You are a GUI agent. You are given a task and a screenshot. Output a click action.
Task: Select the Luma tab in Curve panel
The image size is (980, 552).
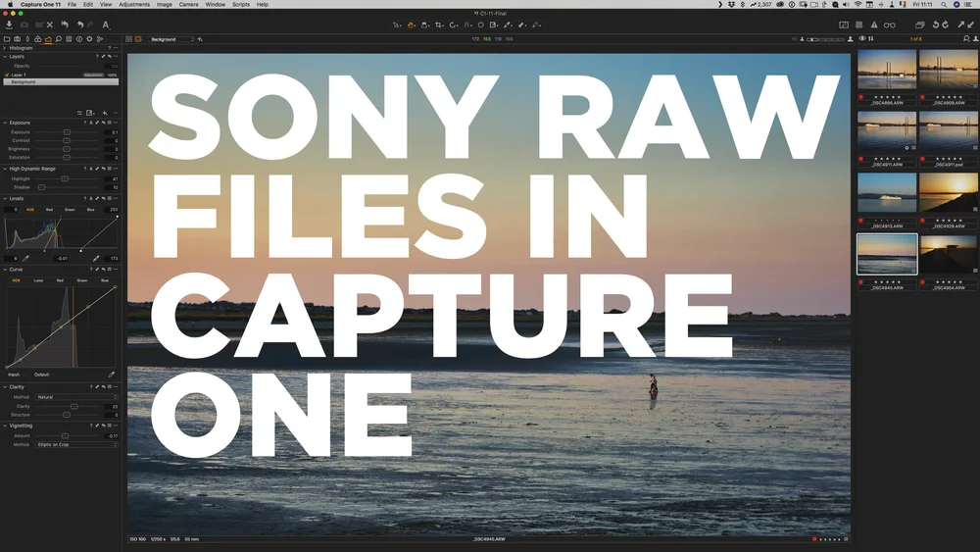pyautogui.click(x=38, y=280)
